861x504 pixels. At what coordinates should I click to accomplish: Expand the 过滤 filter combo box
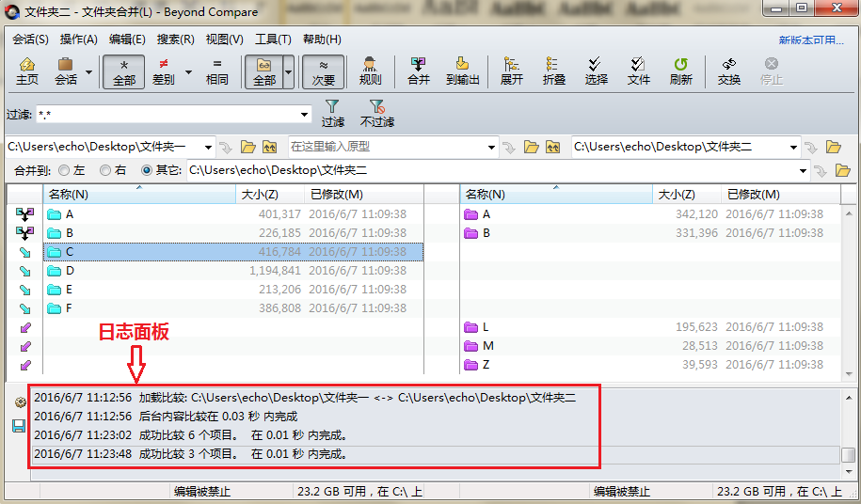coord(304,115)
